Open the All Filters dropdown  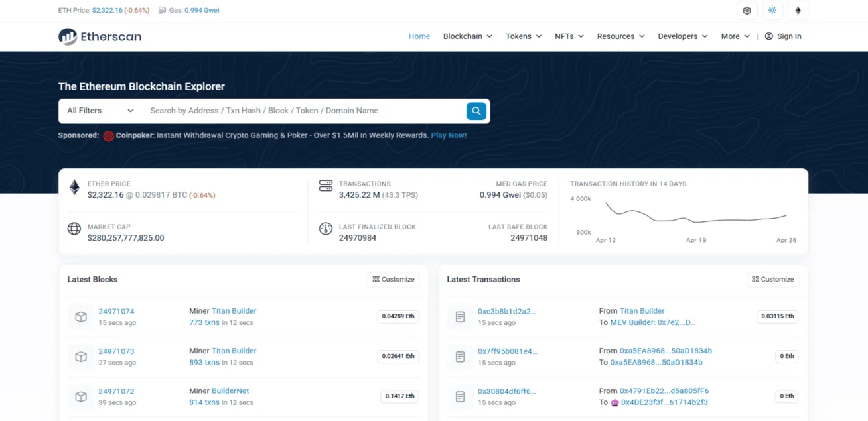[x=101, y=111]
